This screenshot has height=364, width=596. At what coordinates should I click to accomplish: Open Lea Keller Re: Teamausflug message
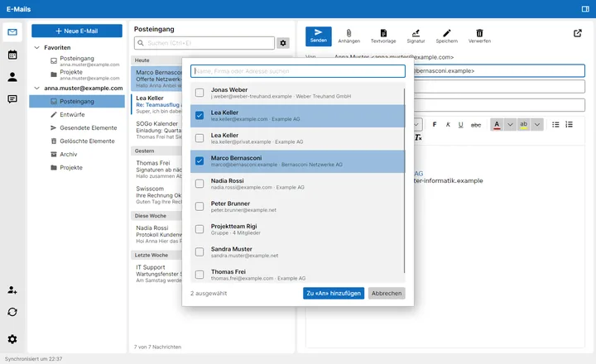click(x=156, y=104)
